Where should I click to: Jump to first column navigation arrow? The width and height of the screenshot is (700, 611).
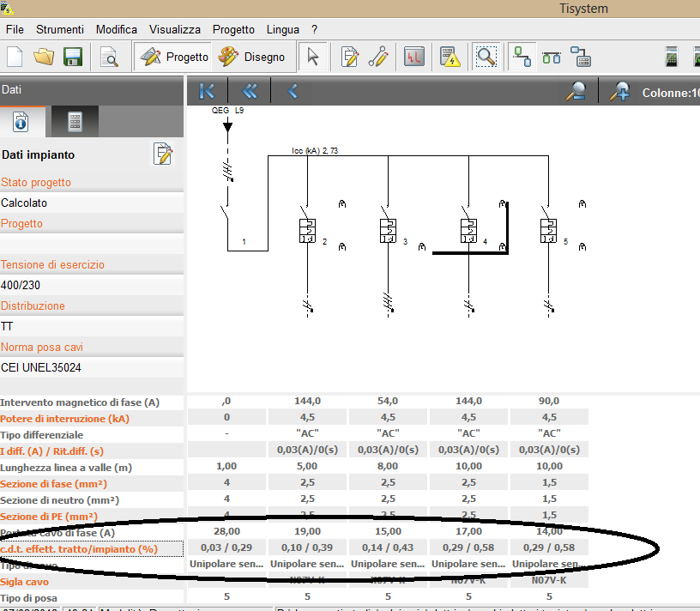[x=207, y=91]
